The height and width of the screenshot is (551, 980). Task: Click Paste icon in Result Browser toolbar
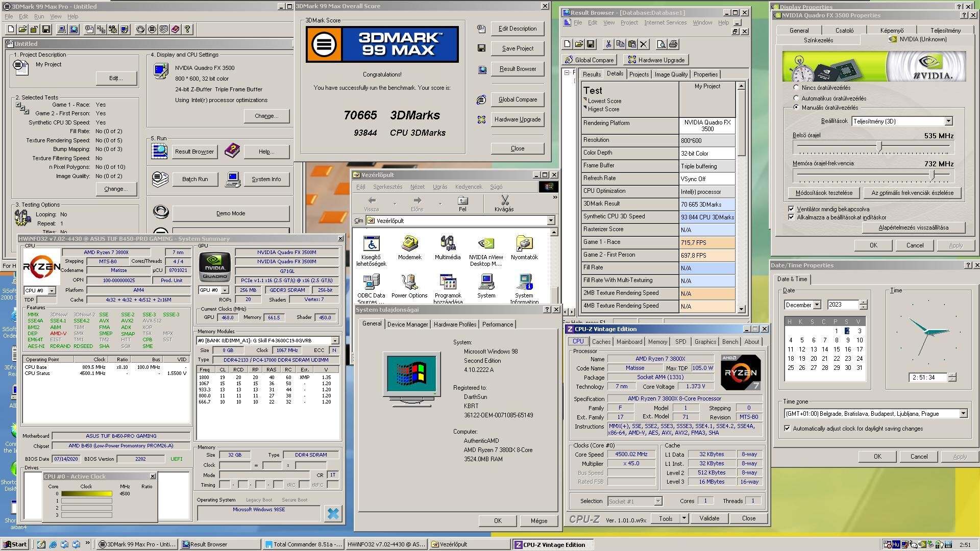(632, 44)
